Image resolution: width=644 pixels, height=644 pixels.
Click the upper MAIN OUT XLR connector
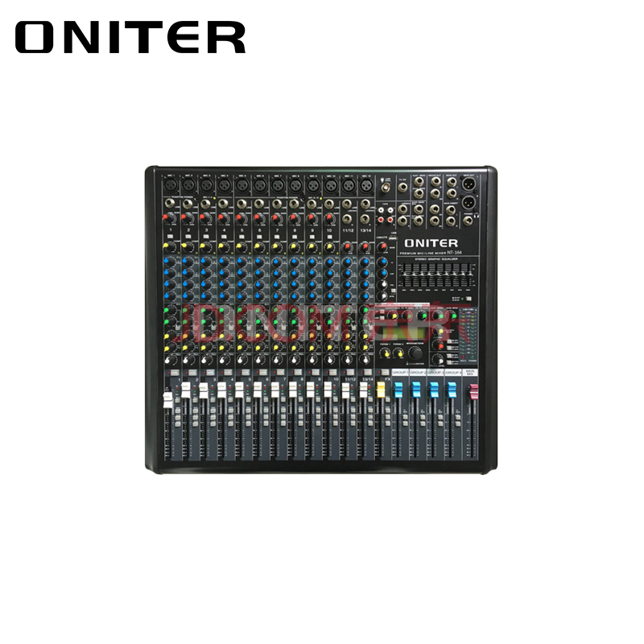click(469, 184)
